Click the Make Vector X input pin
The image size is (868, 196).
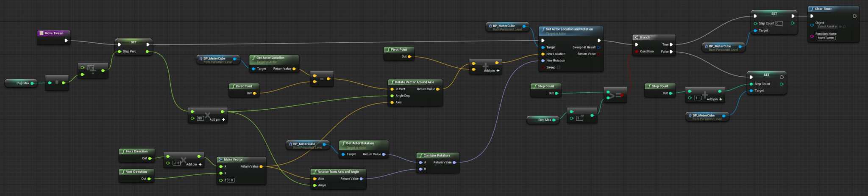click(x=221, y=166)
